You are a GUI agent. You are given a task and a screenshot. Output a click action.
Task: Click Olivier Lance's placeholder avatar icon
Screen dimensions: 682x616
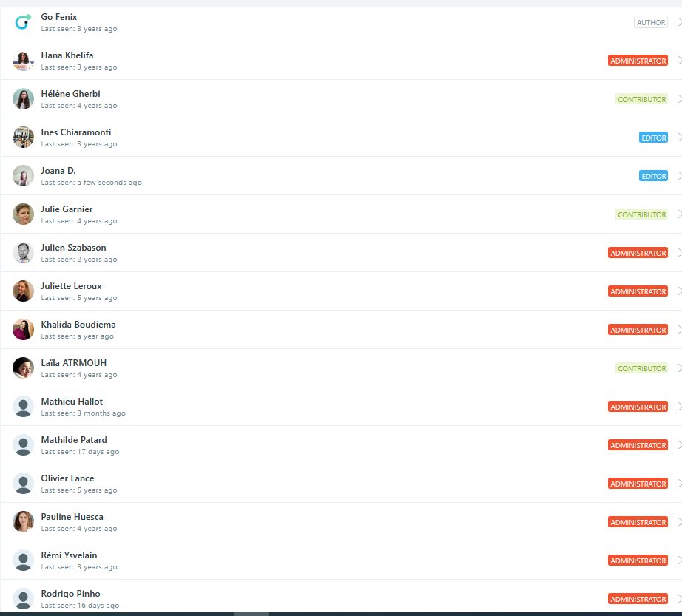(x=23, y=484)
